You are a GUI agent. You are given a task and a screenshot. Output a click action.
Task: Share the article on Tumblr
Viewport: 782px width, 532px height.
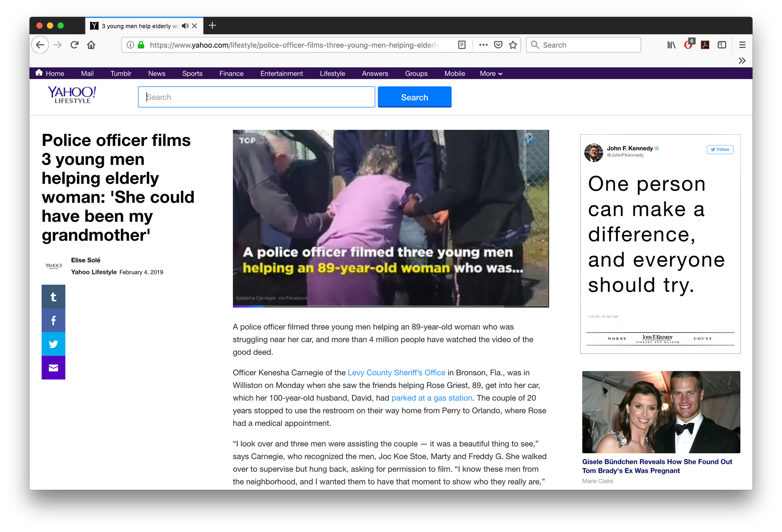53,296
